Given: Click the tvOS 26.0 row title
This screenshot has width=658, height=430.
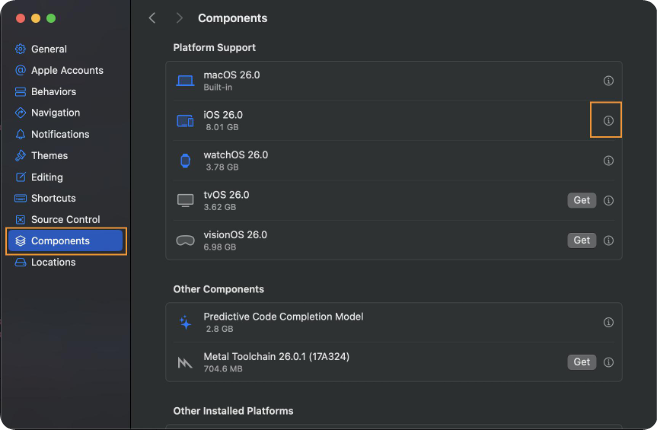Looking at the screenshot, I should (x=226, y=195).
